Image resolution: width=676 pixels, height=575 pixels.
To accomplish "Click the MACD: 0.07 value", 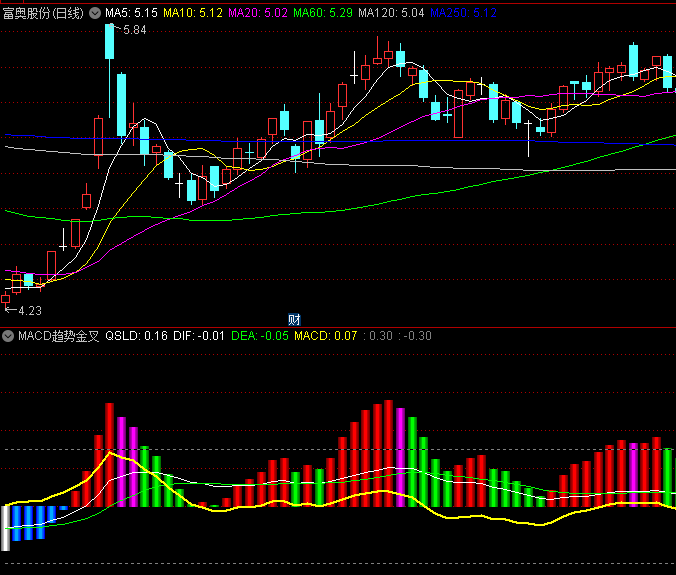I will click(325, 336).
